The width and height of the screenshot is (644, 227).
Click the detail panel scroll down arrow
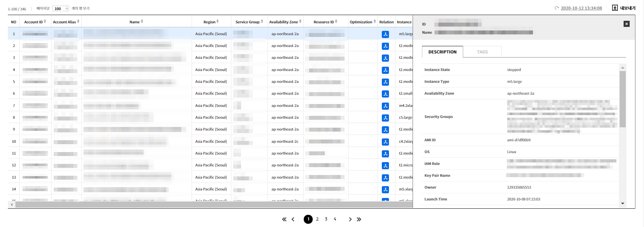click(623, 203)
